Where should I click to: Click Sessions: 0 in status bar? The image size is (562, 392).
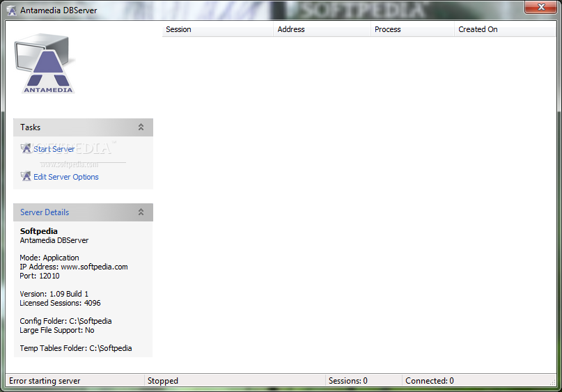pos(348,381)
